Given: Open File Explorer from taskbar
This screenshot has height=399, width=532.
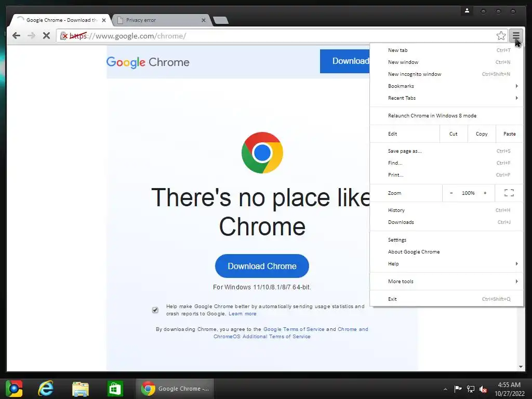Looking at the screenshot, I should (x=81, y=389).
